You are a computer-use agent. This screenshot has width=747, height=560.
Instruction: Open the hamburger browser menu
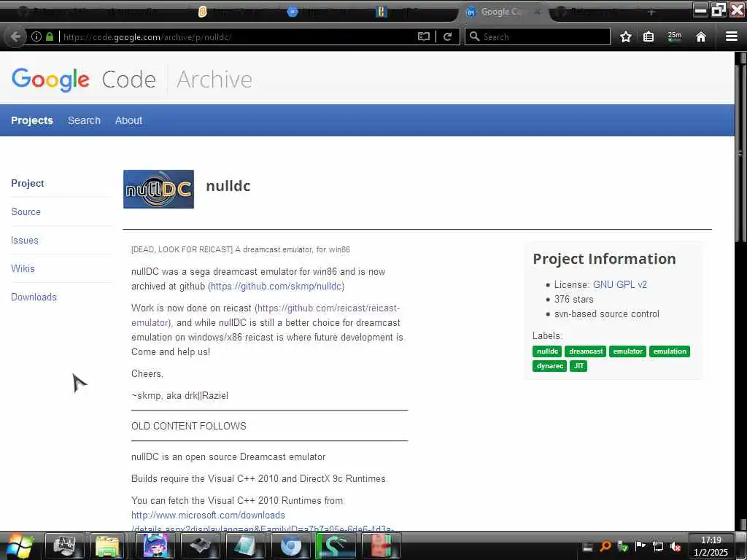pos(732,36)
